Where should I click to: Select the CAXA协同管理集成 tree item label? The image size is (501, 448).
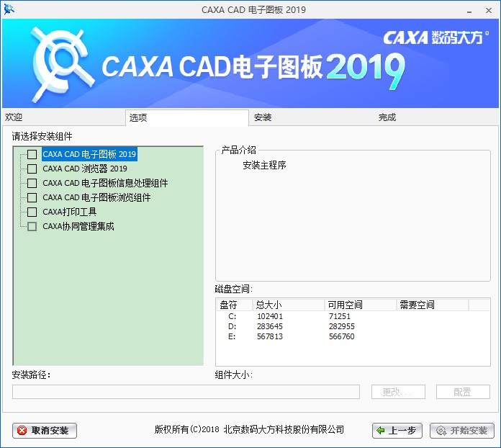(x=78, y=226)
